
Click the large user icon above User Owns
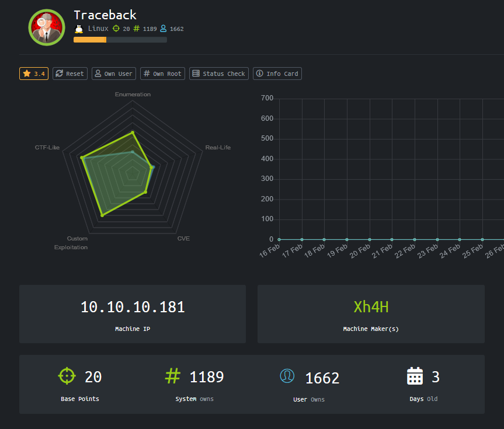pyautogui.click(x=287, y=376)
